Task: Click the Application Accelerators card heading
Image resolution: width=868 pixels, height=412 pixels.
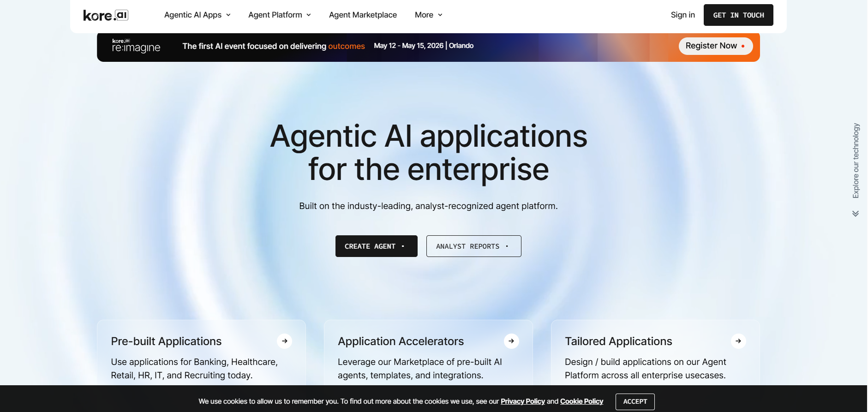Action: 401,341
